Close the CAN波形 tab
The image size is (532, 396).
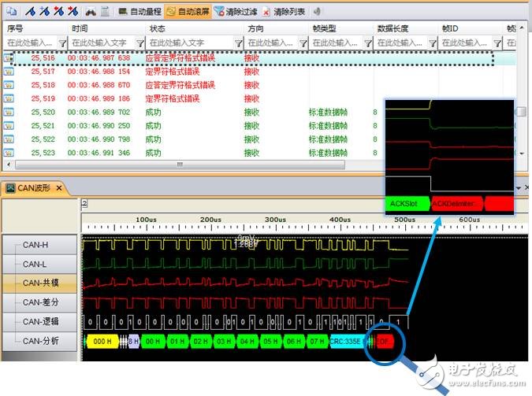59,189
